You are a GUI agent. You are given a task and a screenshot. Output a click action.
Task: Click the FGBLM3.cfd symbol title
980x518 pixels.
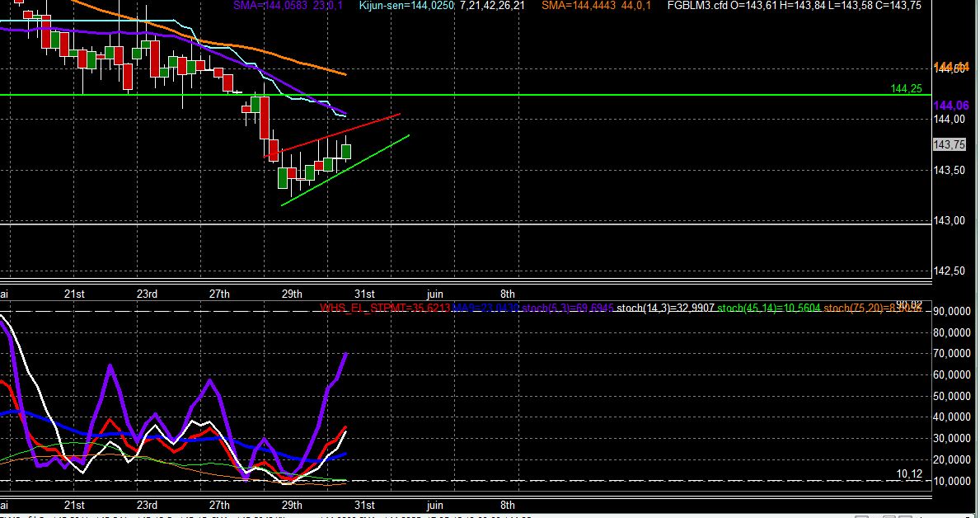(x=697, y=6)
